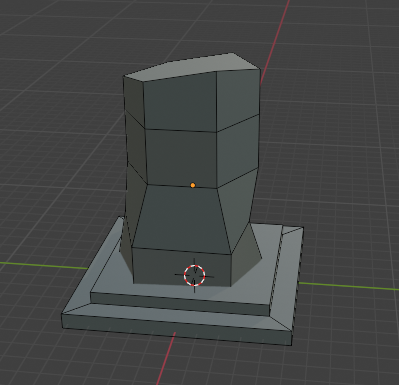Select the middle front face of the tower
399x385 pixels.
click(x=182, y=158)
